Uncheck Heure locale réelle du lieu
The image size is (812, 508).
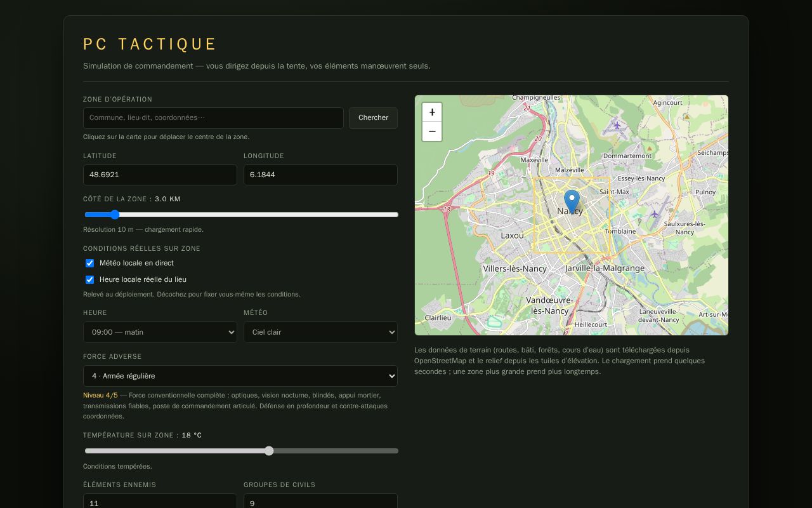[x=89, y=279]
